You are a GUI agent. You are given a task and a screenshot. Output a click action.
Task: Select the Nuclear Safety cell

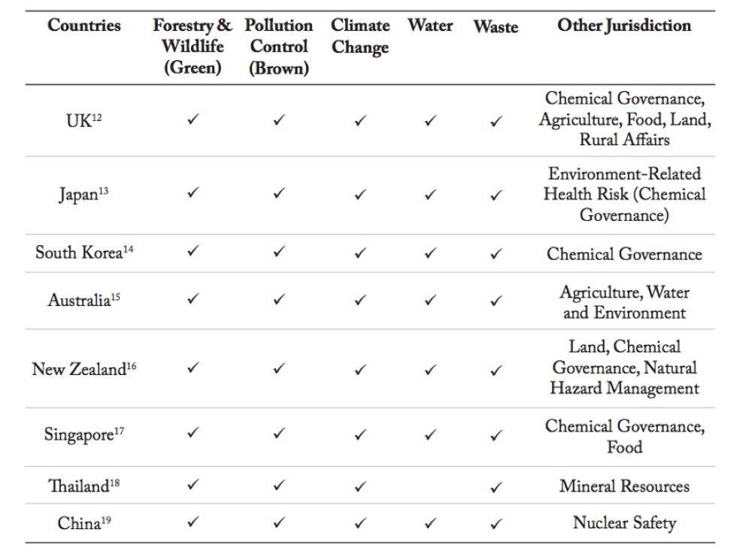pos(624,523)
